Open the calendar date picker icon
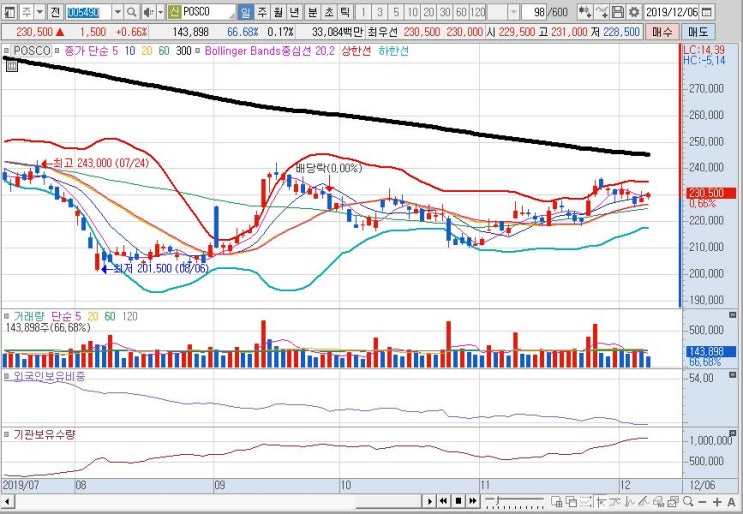This screenshot has height=514, width=743. pyautogui.click(x=707, y=12)
